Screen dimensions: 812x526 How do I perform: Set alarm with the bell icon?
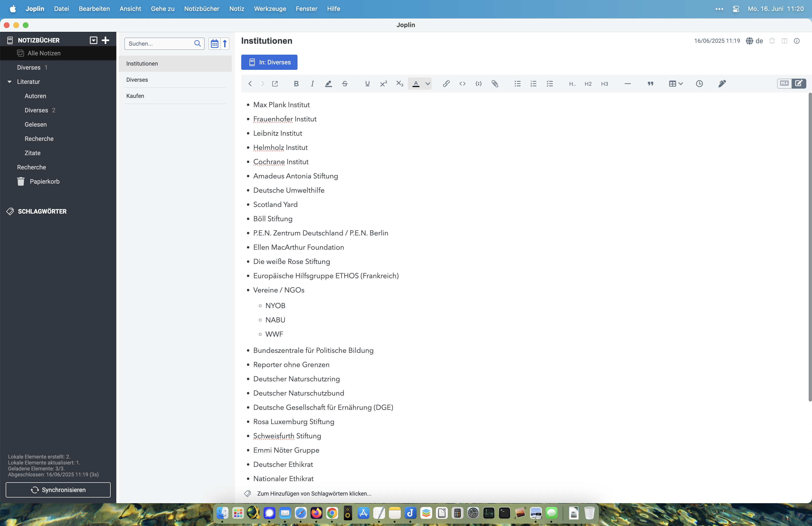pos(772,41)
